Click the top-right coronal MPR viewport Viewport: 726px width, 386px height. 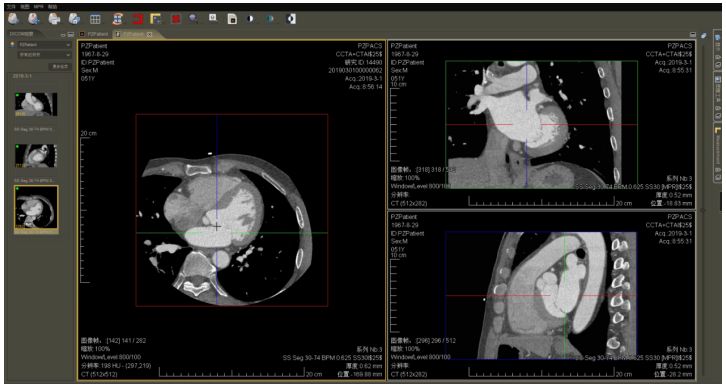[x=541, y=125]
